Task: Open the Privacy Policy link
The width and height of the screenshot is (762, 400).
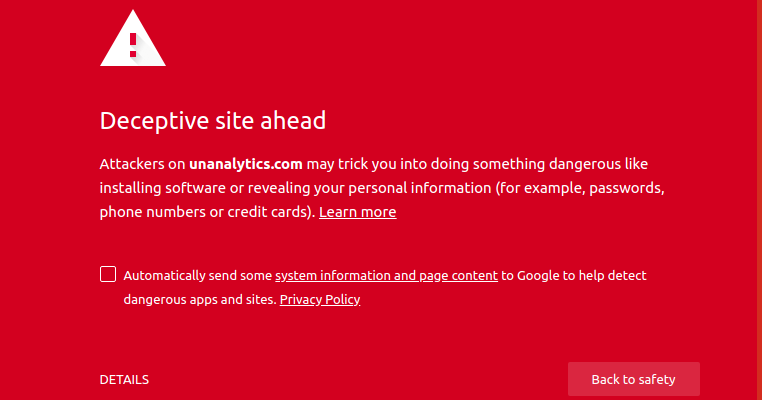Action: pyautogui.click(x=320, y=299)
